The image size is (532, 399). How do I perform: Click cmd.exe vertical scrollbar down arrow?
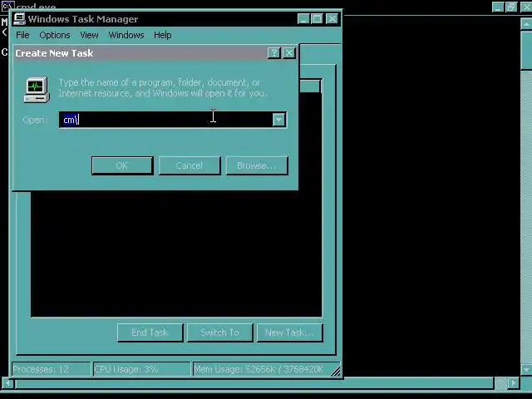tap(526, 369)
